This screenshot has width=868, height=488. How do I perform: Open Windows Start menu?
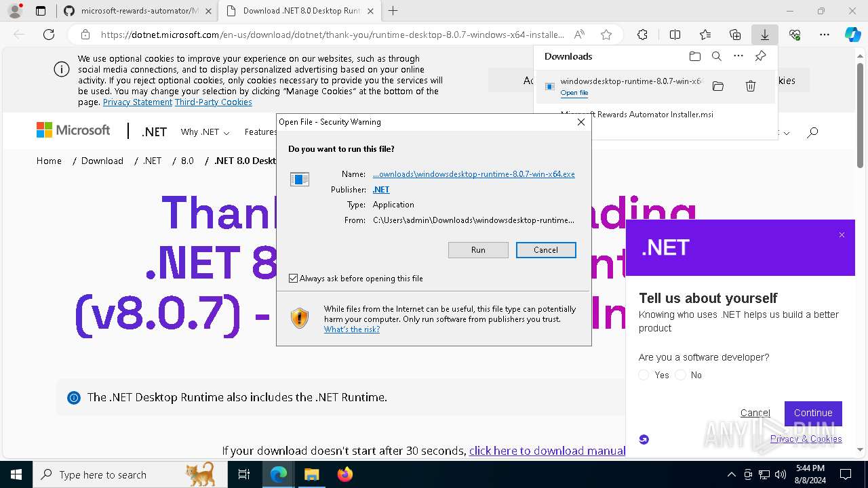16,475
